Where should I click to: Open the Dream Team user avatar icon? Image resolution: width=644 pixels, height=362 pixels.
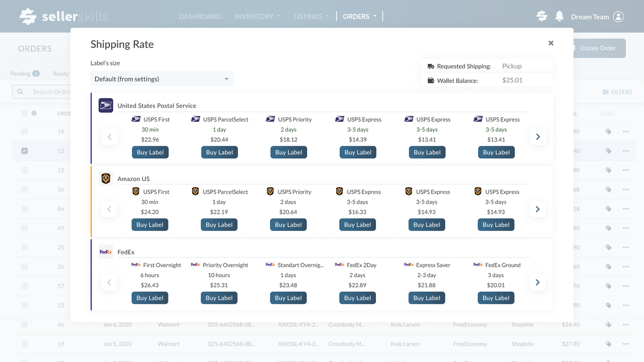[x=618, y=17]
